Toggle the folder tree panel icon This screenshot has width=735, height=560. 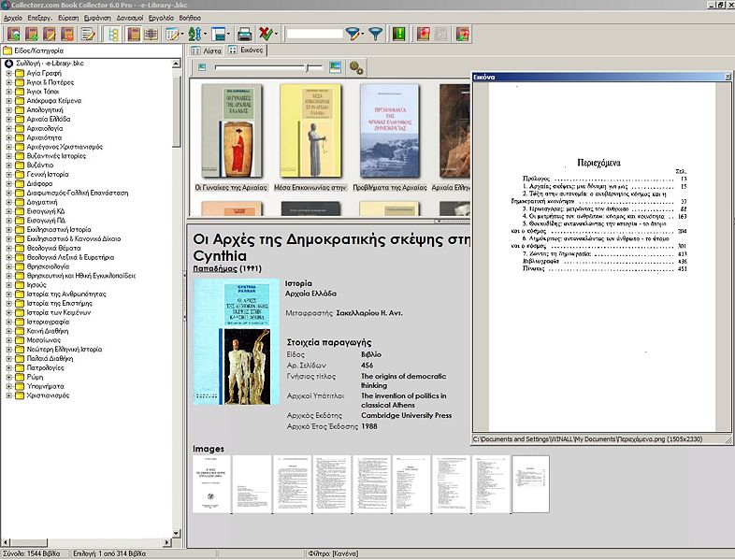(113, 35)
